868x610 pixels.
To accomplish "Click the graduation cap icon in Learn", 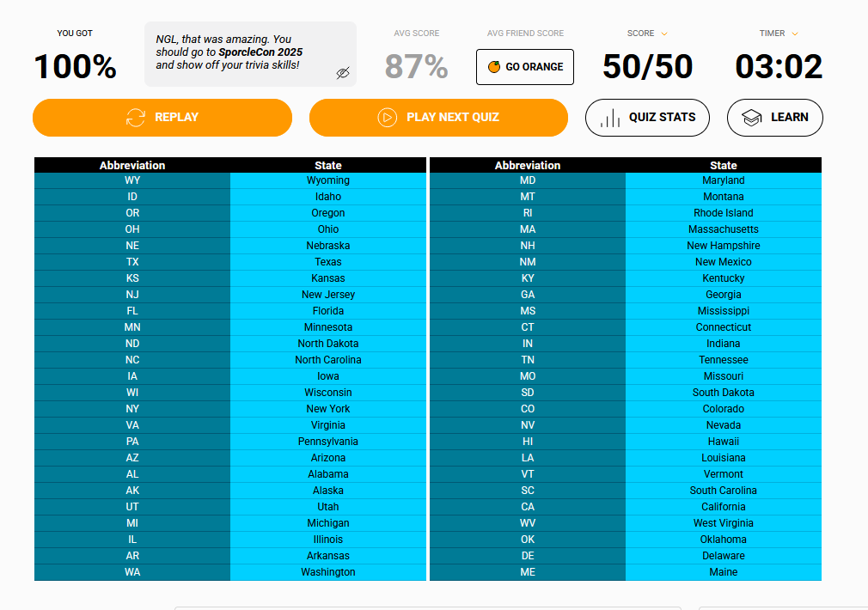I will (x=752, y=118).
